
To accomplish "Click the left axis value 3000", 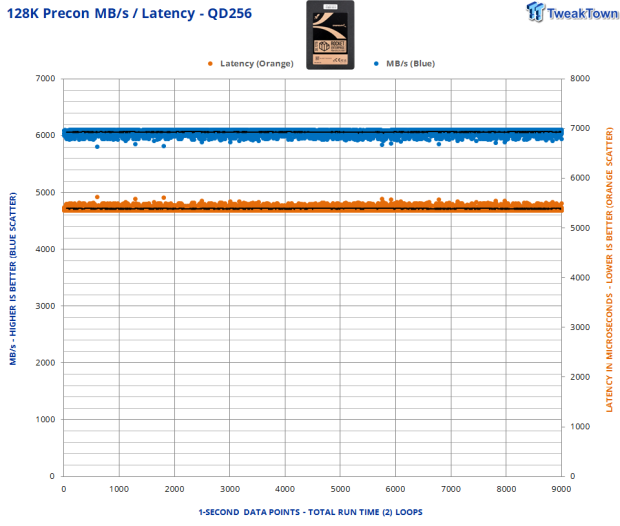I will [x=45, y=306].
